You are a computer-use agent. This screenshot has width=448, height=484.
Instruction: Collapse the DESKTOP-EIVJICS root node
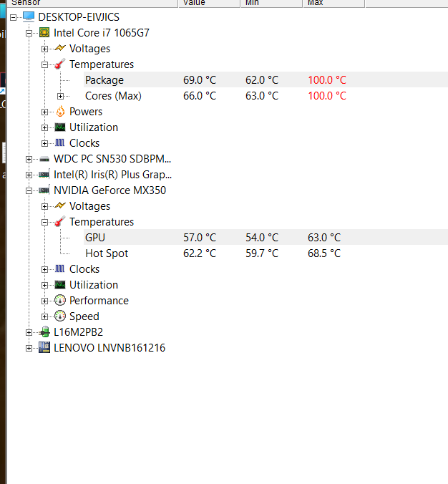(14, 17)
